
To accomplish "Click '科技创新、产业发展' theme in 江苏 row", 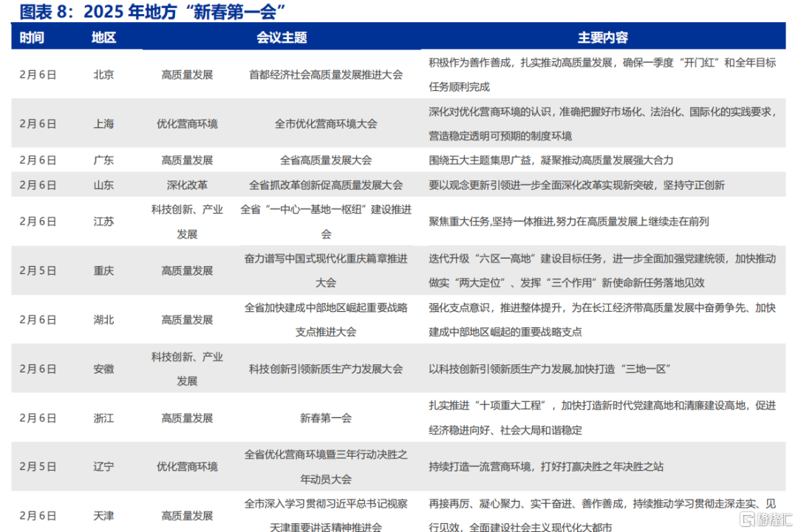I will [x=187, y=222].
